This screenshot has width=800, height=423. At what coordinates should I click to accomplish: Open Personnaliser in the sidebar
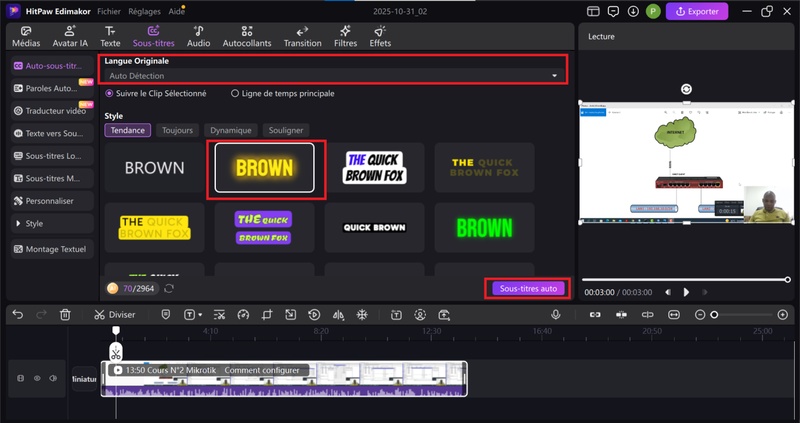click(x=52, y=201)
